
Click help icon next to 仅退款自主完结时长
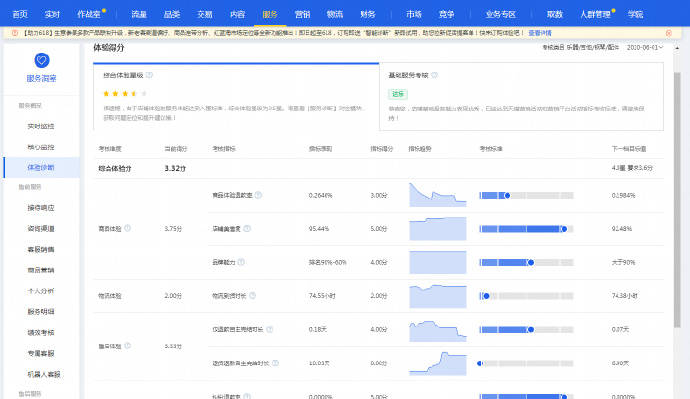pyautogui.click(x=270, y=329)
